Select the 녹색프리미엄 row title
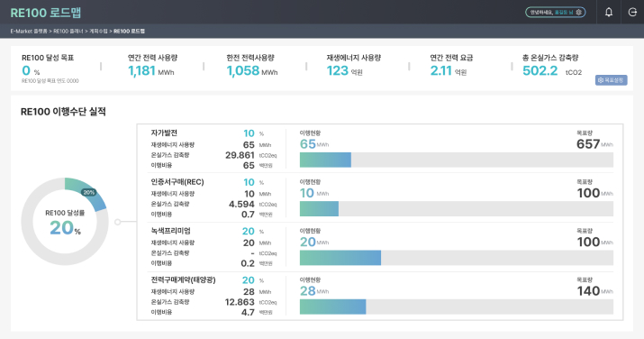This screenshot has height=339, width=644. click(x=170, y=231)
